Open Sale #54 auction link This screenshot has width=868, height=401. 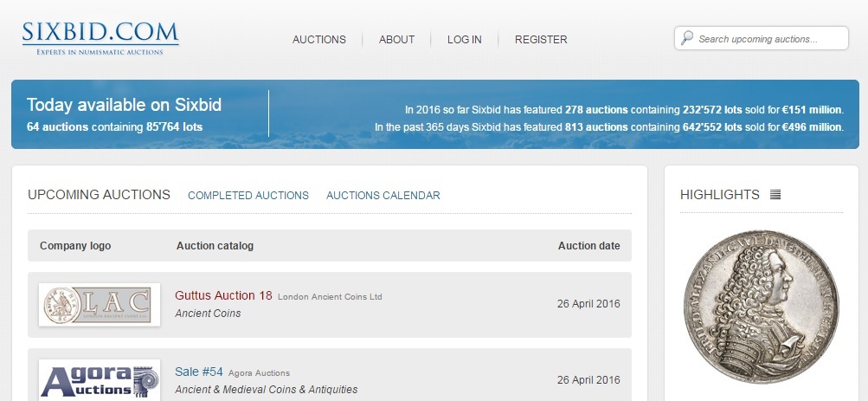(199, 372)
